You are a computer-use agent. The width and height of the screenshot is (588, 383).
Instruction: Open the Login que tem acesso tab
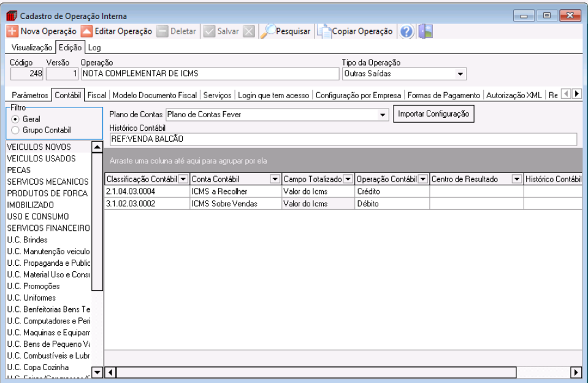[x=273, y=95]
